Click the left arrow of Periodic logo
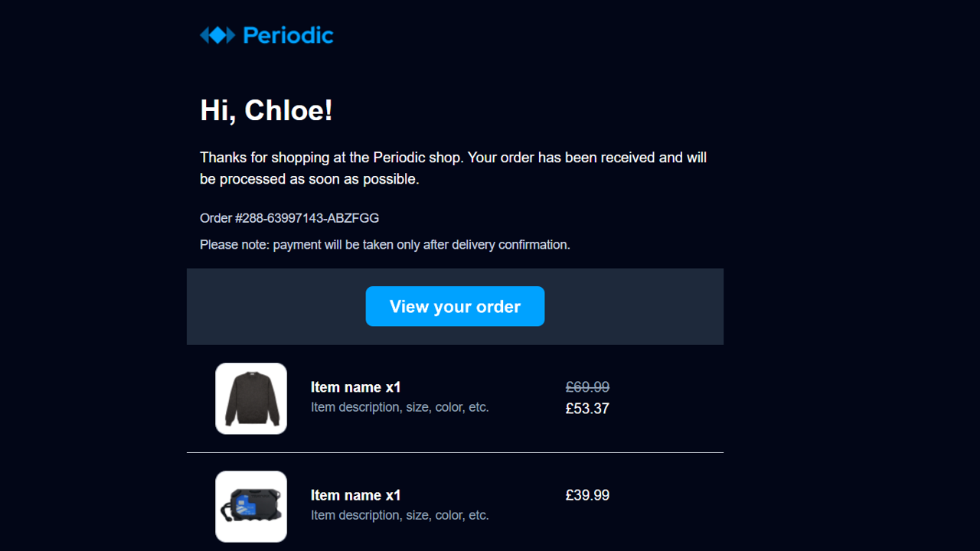Screen dimensions: 980x551 pos(204,35)
